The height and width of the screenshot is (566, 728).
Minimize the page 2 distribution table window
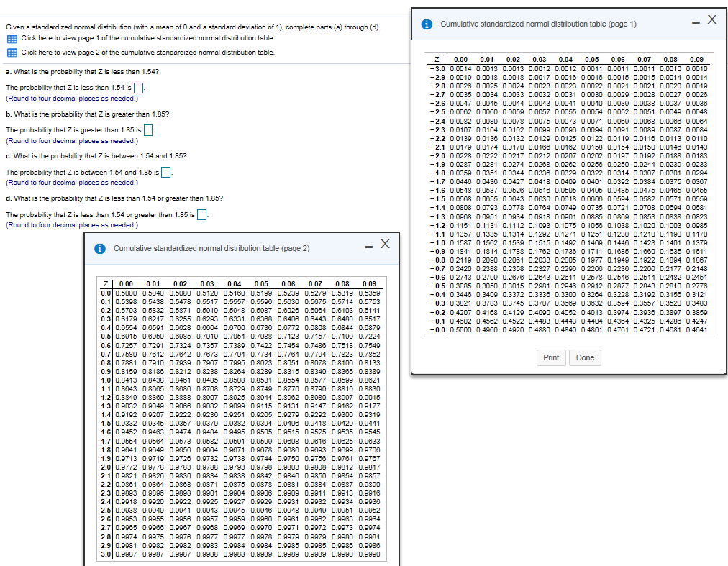[368, 246]
